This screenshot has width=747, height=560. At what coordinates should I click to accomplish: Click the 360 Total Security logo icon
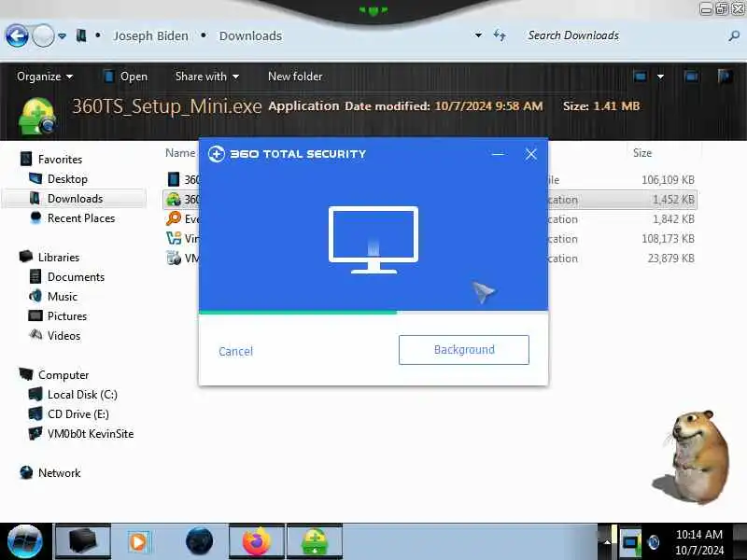click(x=217, y=154)
